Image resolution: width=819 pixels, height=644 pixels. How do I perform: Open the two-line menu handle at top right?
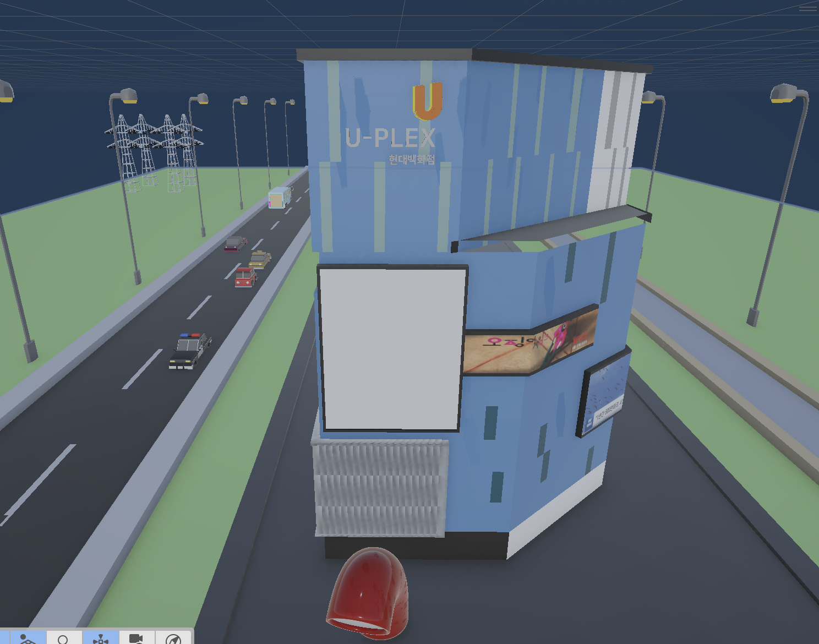tap(807, 8)
